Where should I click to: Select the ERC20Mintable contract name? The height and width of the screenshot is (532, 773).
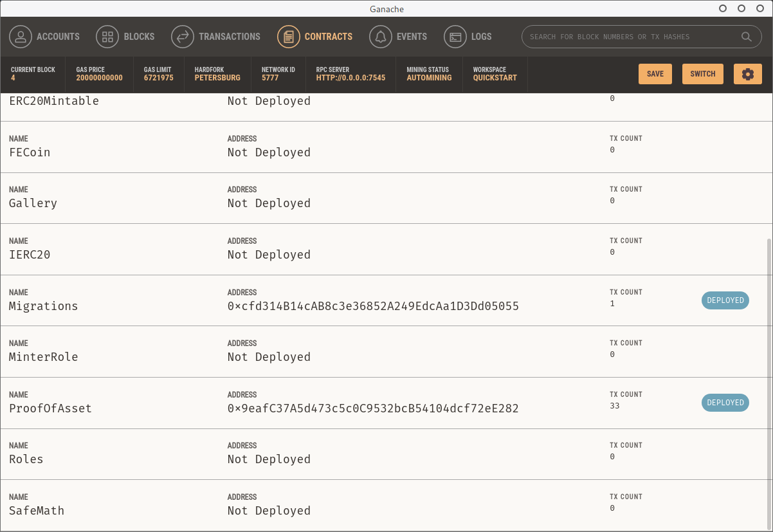(54, 101)
